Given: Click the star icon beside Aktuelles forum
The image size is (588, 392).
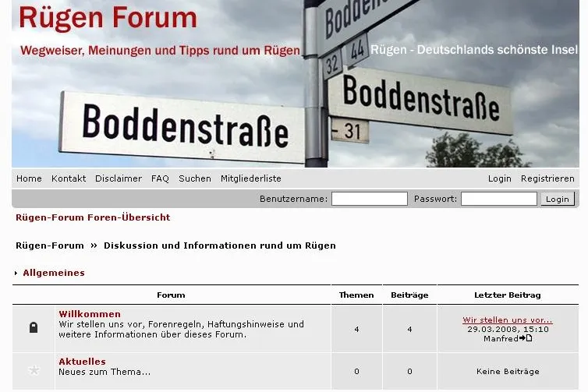Looking at the screenshot, I should pyautogui.click(x=34, y=371).
